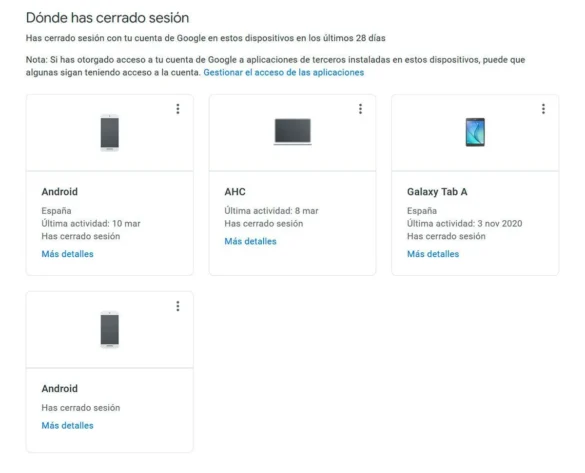Open Más detalles for Android active 10 mar

[68, 254]
